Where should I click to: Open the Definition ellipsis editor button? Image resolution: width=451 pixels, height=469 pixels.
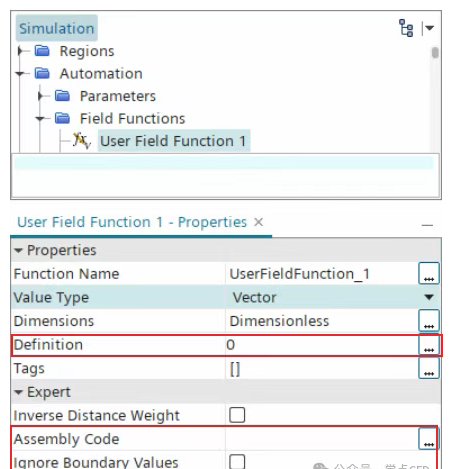429,345
